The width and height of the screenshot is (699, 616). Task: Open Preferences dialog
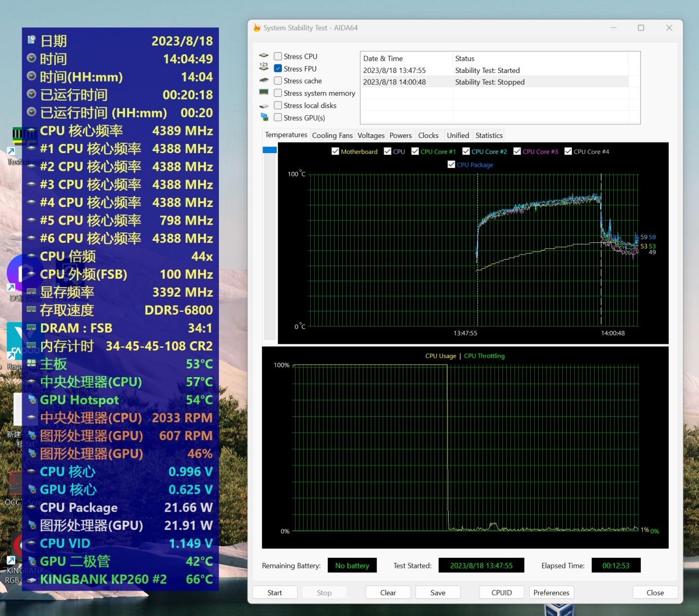click(x=551, y=593)
